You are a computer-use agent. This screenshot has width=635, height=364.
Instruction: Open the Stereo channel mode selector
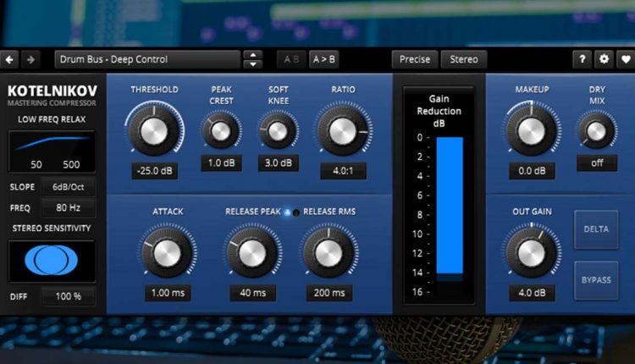464,59
